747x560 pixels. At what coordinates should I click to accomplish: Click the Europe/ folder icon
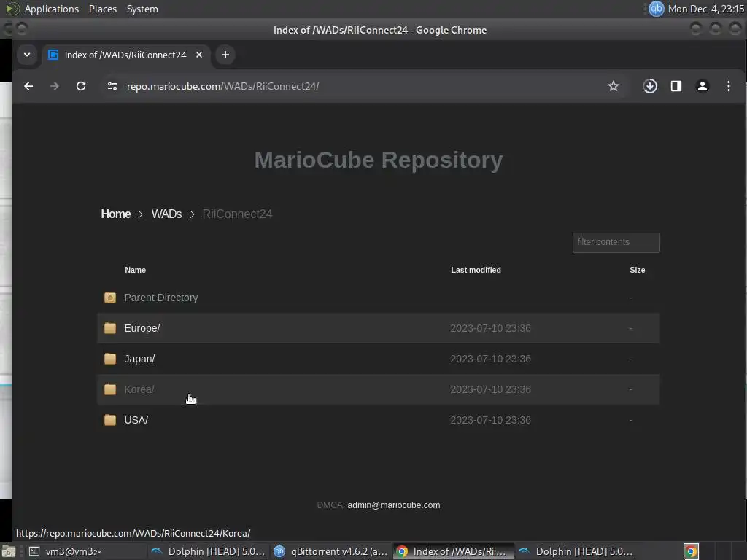(x=110, y=328)
